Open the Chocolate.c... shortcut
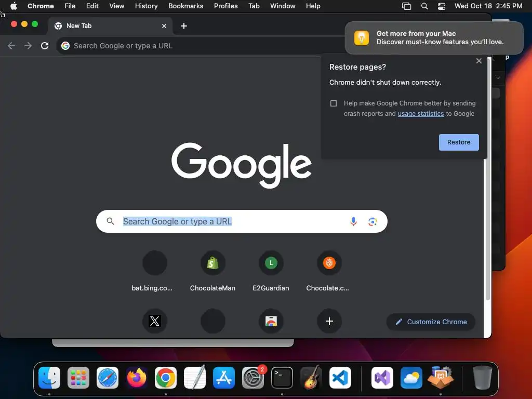 click(328, 271)
